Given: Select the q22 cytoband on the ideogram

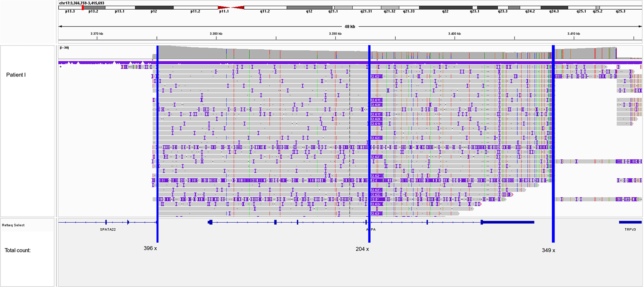Looking at the screenshot, I should [x=445, y=8].
